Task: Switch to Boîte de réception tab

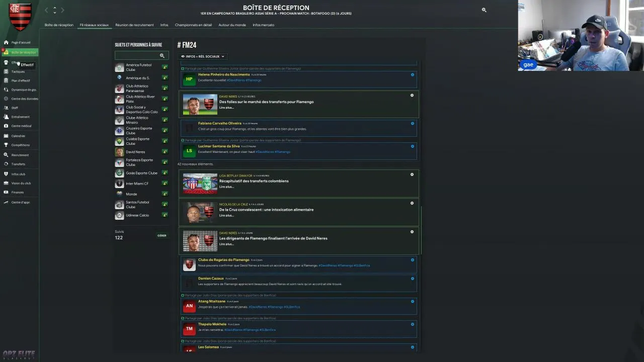Action: click(59, 25)
